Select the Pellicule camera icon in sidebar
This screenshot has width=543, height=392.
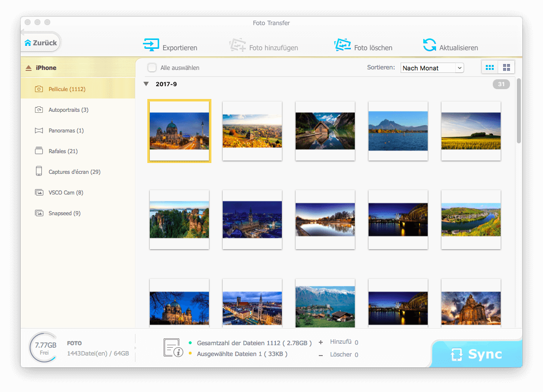click(39, 89)
